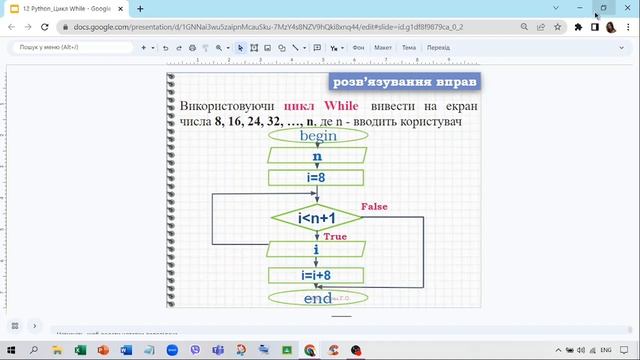Image resolution: width=640 pixels, height=360 pixels.
Task: Open Windows taskbar search
Action: pyautogui.click(x=34, y=350)
